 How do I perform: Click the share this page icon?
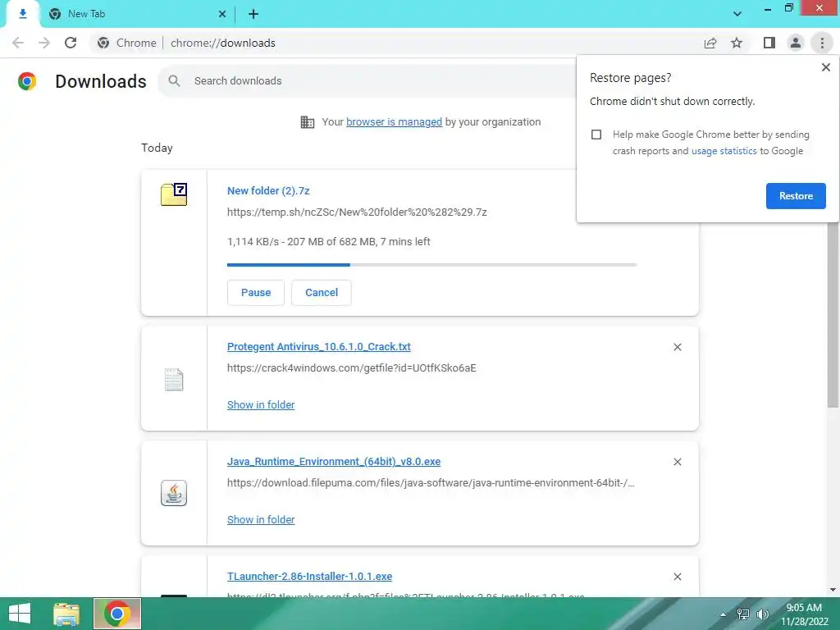click(x=710, y=43)
